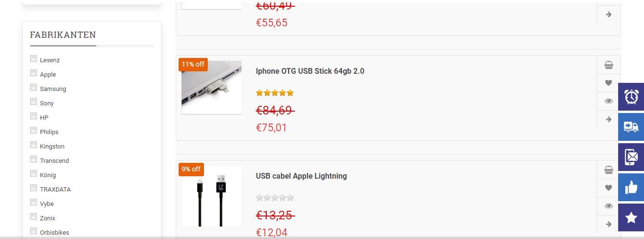Open Iphone OTG USB Stick details arrow

point(609,119)
